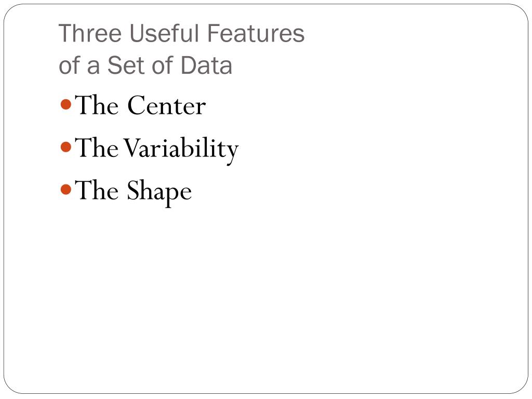The height and width of the screenshot is (399, 532).
Task: Click the orange bullet beside The Center
Action: click(x=65, y=105)
